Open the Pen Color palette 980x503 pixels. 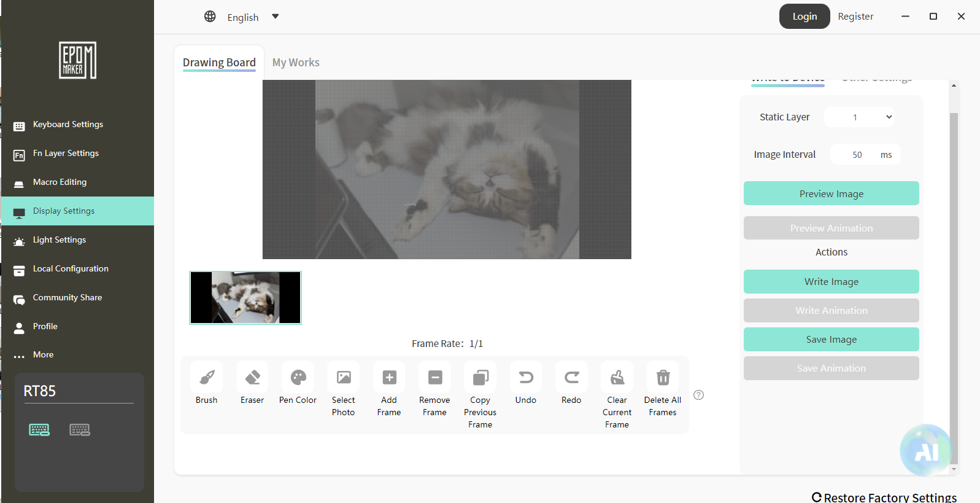[298, 377]
